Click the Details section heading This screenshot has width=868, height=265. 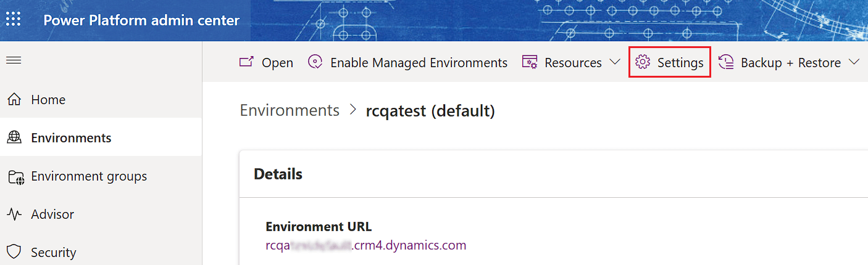tap(278, 174)
